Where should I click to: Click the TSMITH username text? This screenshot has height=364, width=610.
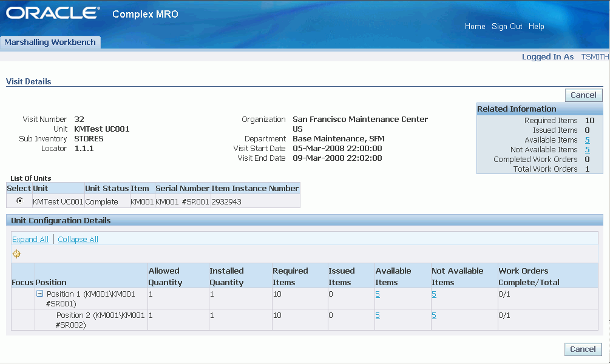pos(595,57)
